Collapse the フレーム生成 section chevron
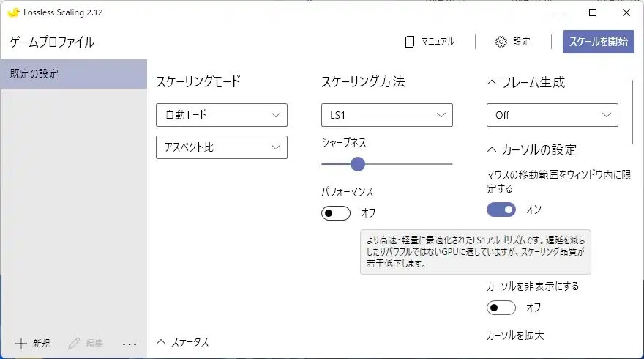644x359 pixels. (x=492, y=83)
